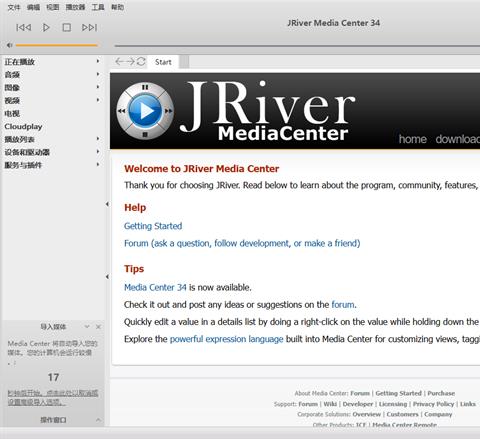Skip to the previous track
Screen dimensions: 480x439
(x=24, y=27)
